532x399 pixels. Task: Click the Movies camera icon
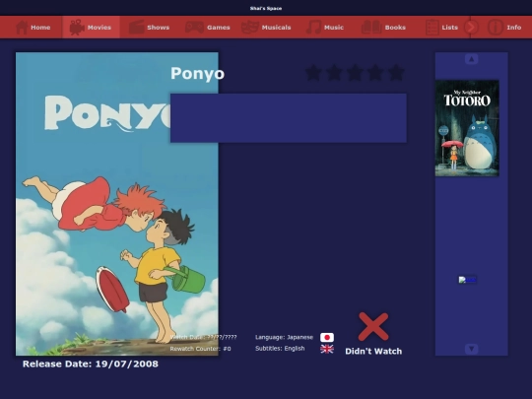77,28
